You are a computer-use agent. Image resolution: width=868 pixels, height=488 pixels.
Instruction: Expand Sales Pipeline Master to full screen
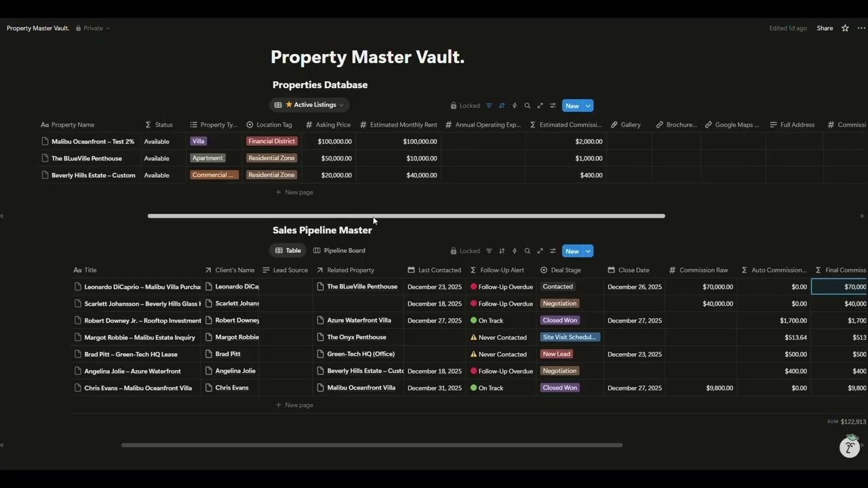coord(540,251)
